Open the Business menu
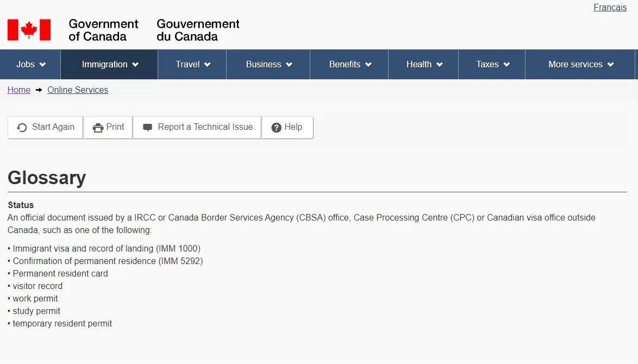Screen dimensions: 638x364 (268, 64)
